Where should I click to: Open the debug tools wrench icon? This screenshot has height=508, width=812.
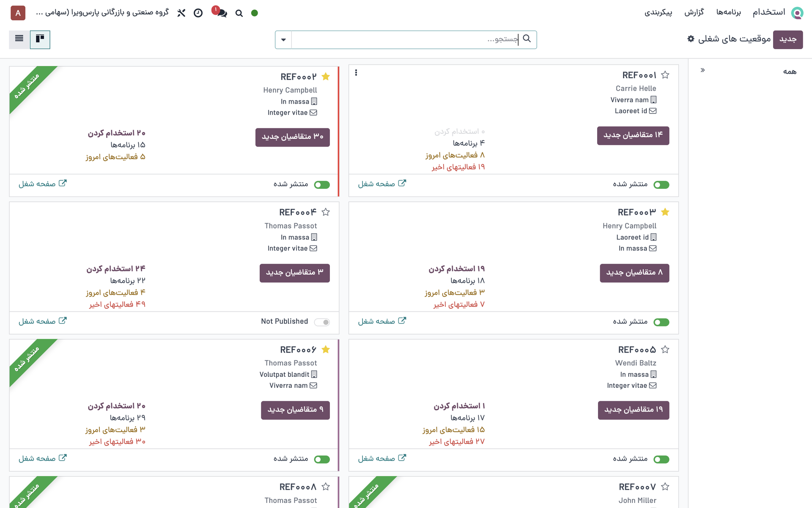pyautogui.click(x=181, y=13)
